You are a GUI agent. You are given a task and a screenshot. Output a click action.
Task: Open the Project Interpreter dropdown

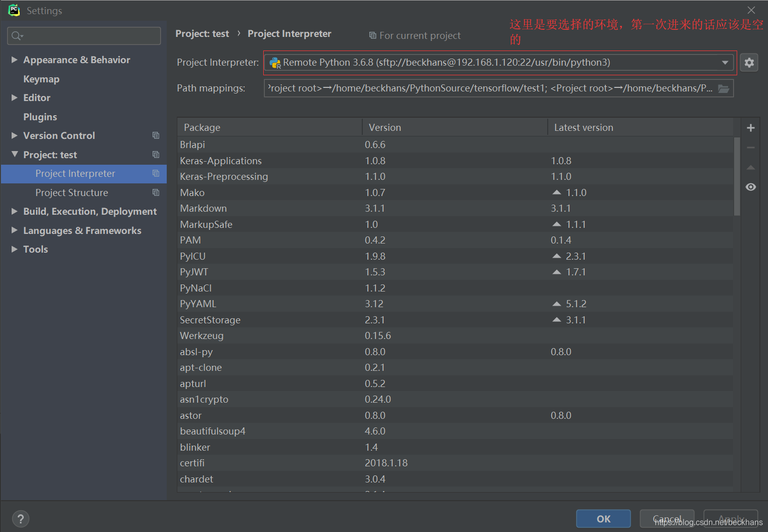(x=725, y=63)
